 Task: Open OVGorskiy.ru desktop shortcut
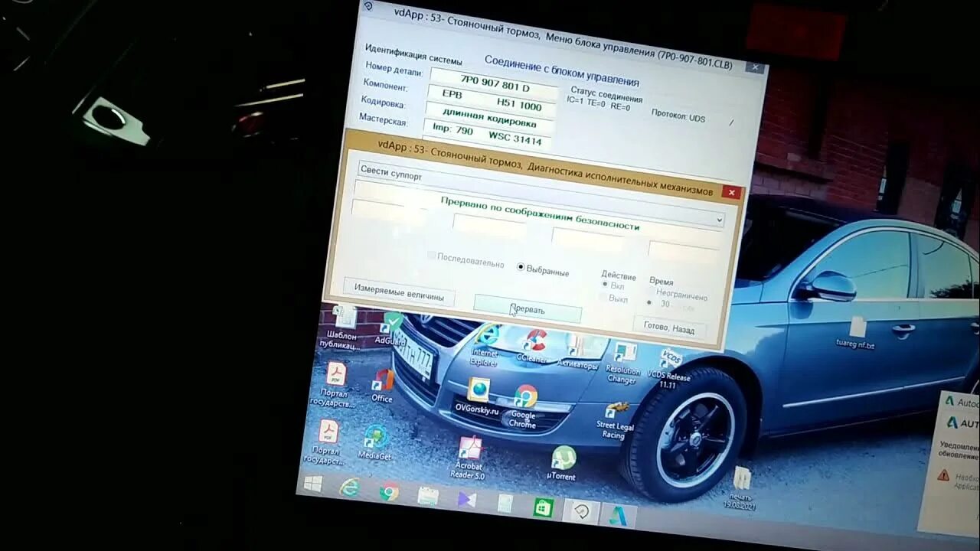(479, 396)
